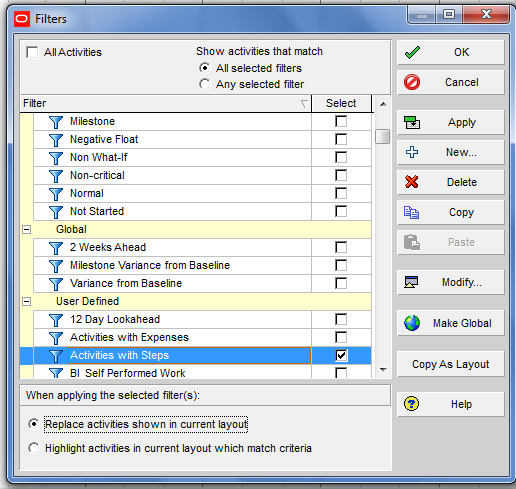Image resolution: width=516 pixels, height=489 pixels.
Task: Click the Copy documents icon
Action: click(411, 212)
